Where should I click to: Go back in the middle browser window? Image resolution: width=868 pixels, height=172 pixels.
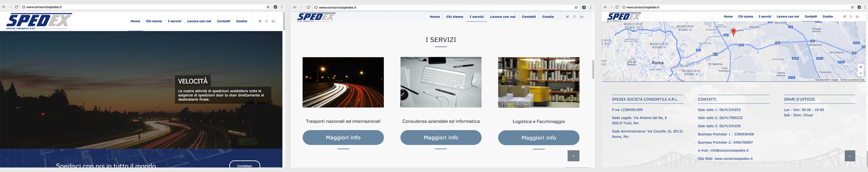pos(295,7)
